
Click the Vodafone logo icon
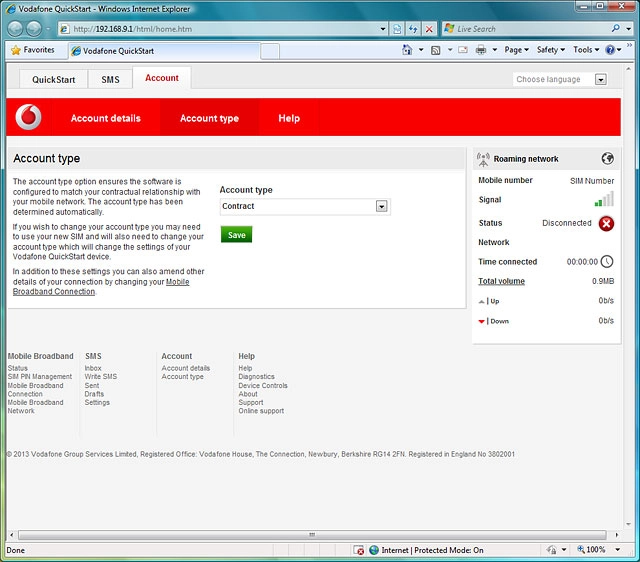coord(30,118)
